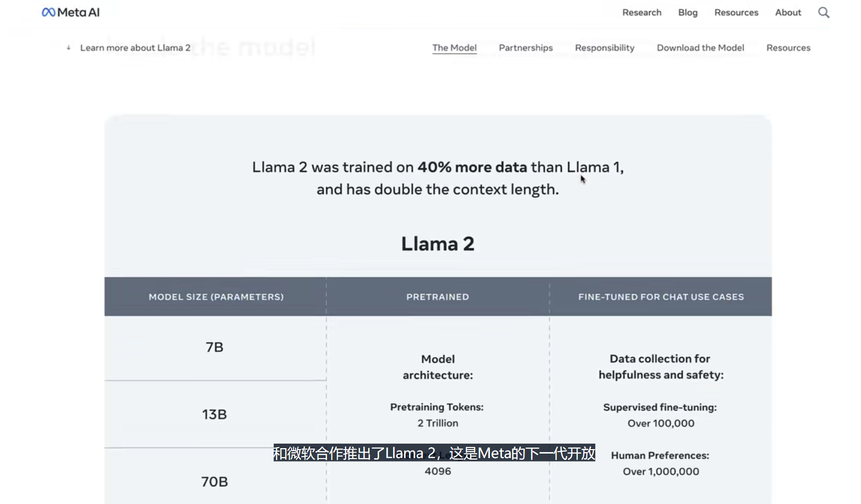Click the Pretraining Tokens label

click(437, 407)
